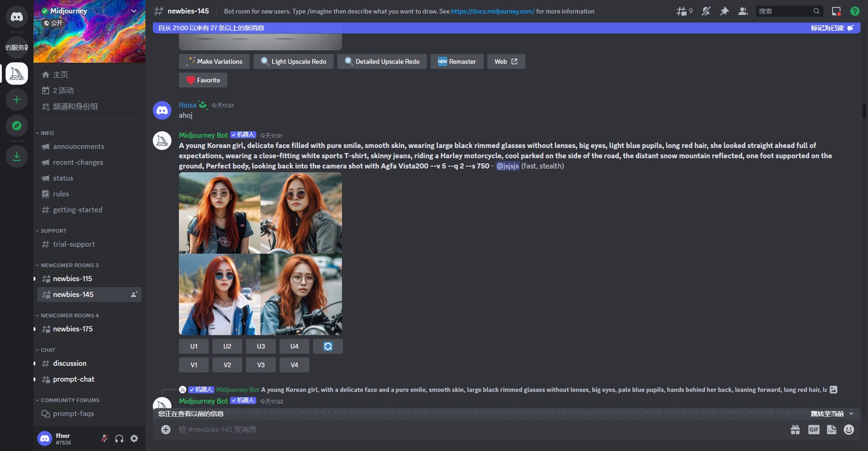Screen dimensions: 868x451
Task: Open user settings gear icon
Action: [134, 438]
